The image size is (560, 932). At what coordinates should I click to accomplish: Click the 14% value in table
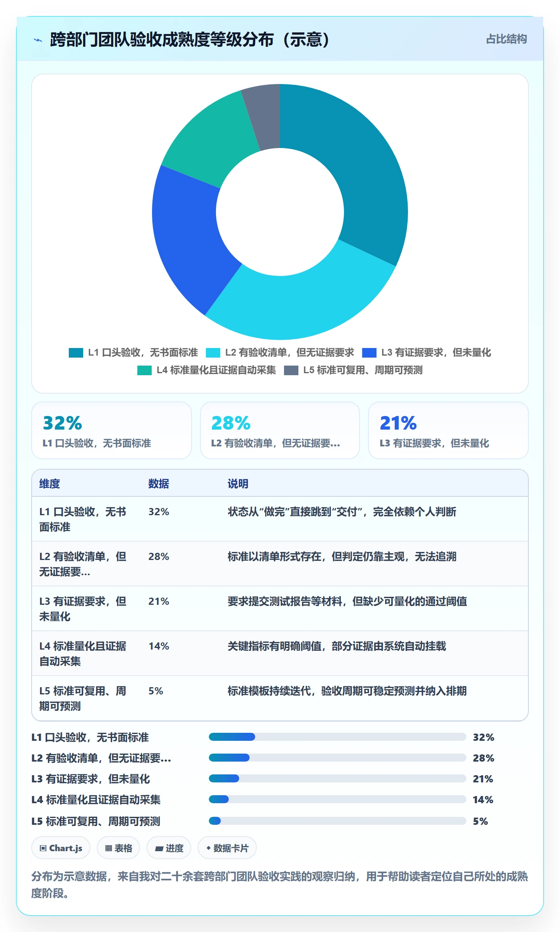point(159,646)
